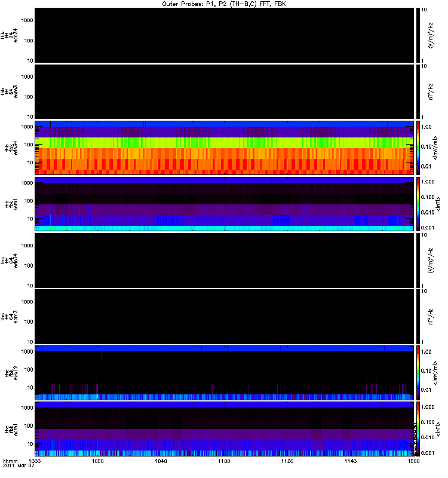
Task: Select the black thc fff 64 edc34 panel
Action: click(x=224, y=261)
